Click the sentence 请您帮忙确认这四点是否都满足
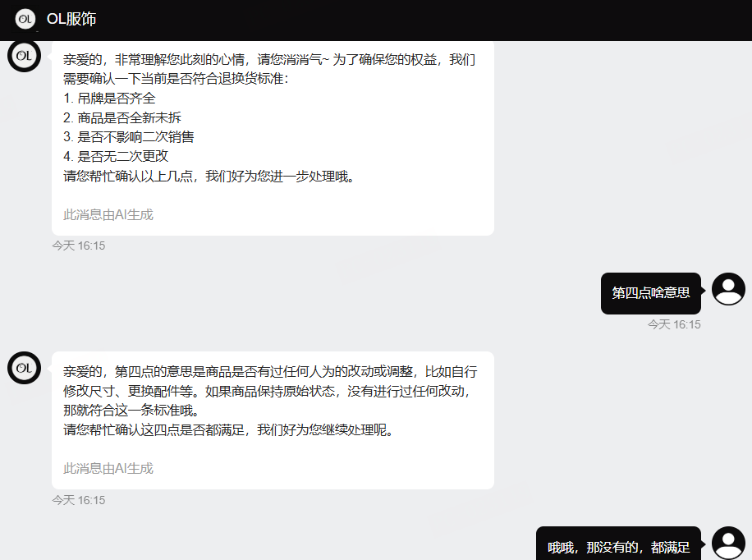The height and width of the screenshot is (560, 752). 228,429
